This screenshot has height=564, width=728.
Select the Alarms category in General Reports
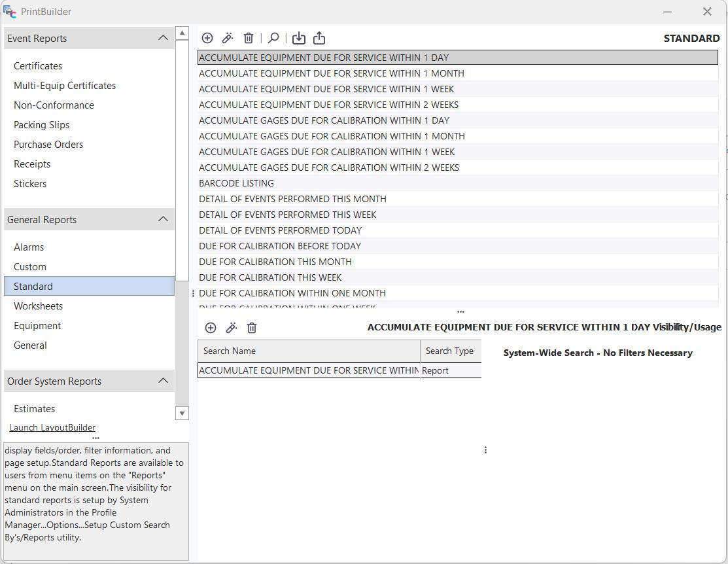(29, 247)
